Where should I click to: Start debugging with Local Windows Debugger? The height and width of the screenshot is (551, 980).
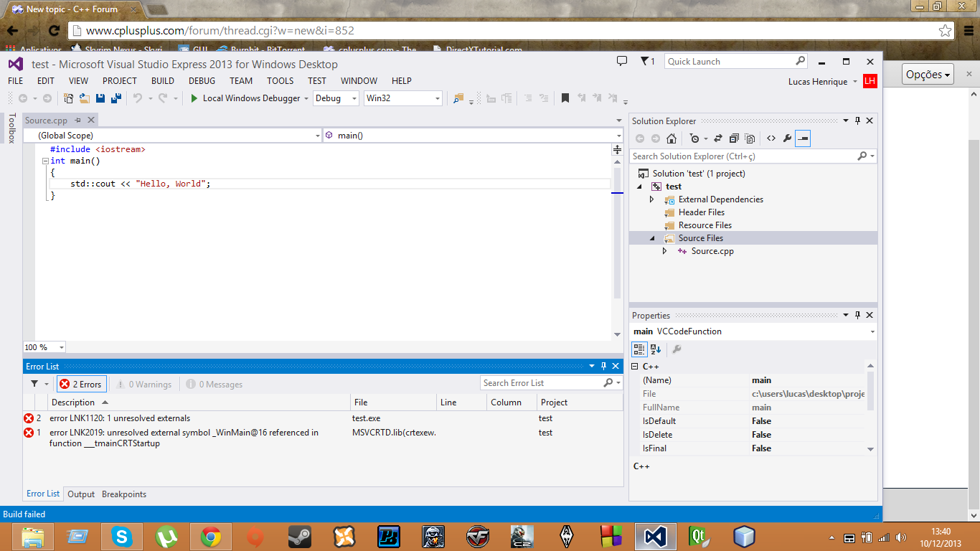pyautogui.click(x=248, y=99)
